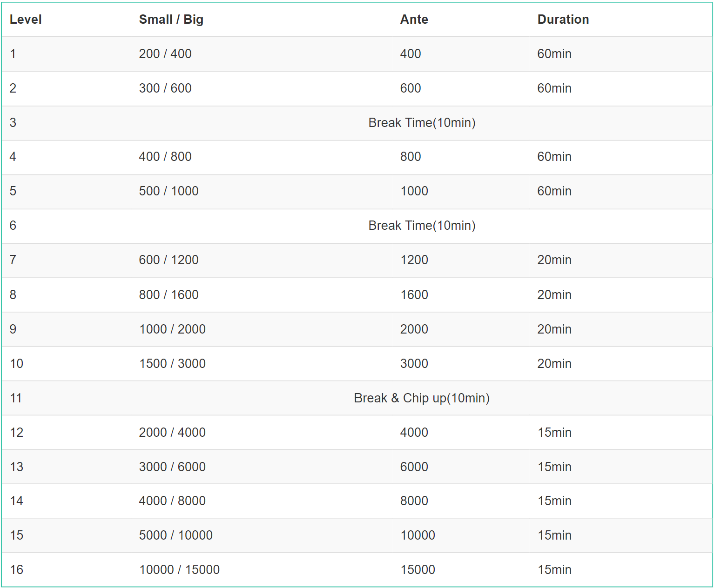This screenshot has width=714, height=588.
Task: Click the 15min duration for level 14
Action: point(555,501)
